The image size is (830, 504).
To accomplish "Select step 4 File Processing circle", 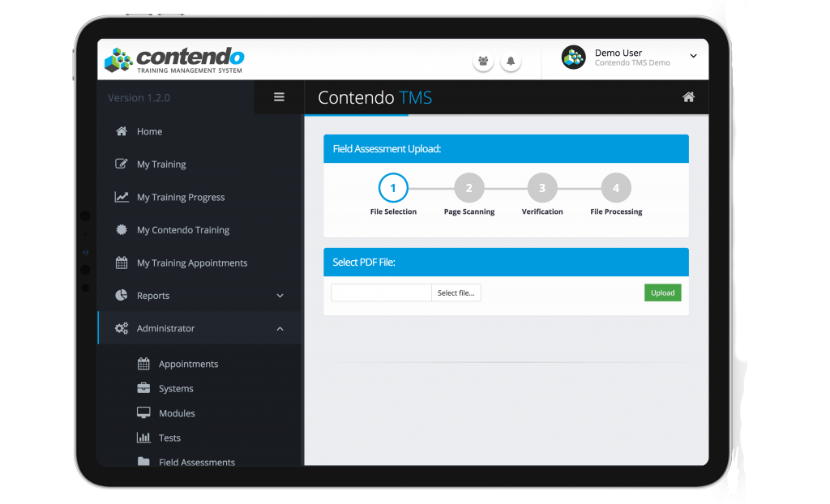I will point(616,188).
